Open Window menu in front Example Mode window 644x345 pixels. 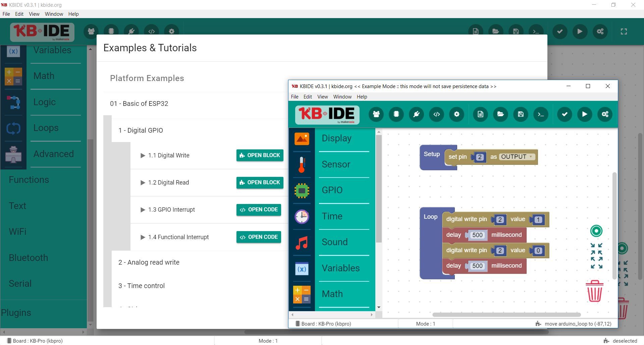[342, 96]
